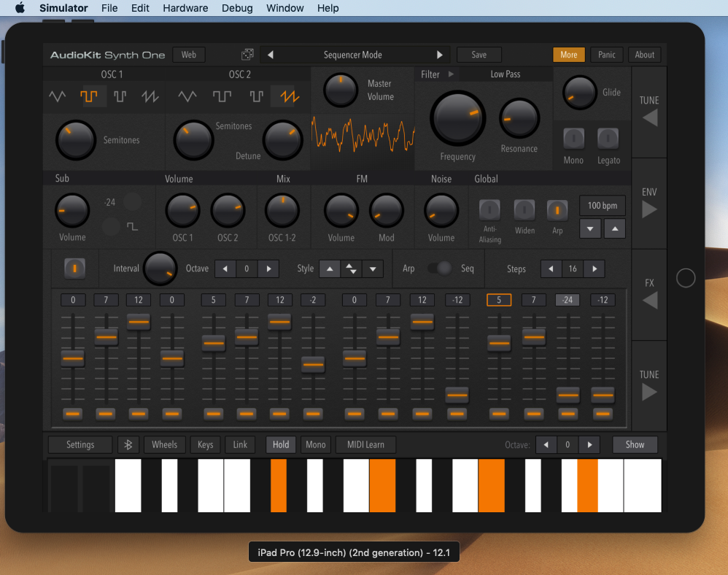
Task: Select OSC 1 narrow pulse waveform icon
Action: click(120, 96)
